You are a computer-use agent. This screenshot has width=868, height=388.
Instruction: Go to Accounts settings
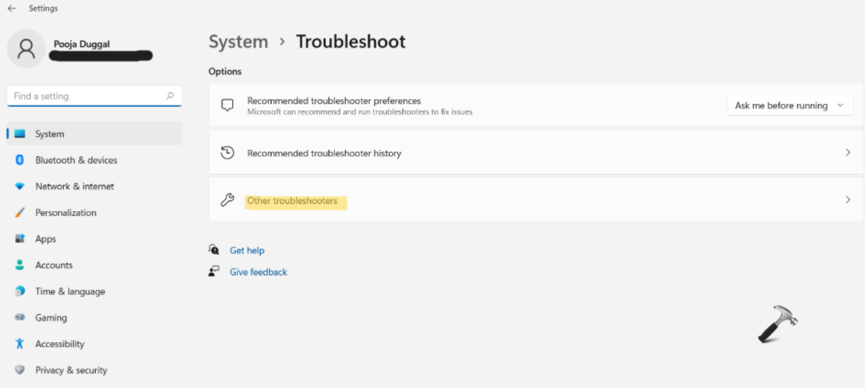point(54,265)
